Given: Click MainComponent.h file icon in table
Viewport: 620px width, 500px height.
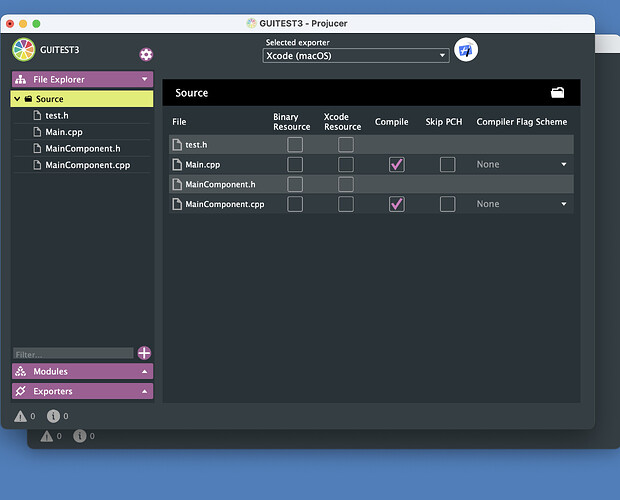Looking at the screenshot, I should pyautogui.click(x=177, y=184).
